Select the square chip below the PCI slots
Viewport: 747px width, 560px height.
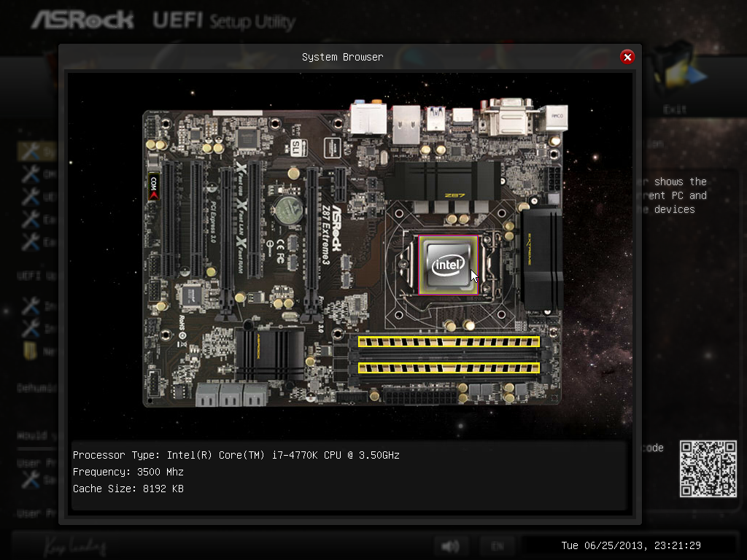coord(192,297)
